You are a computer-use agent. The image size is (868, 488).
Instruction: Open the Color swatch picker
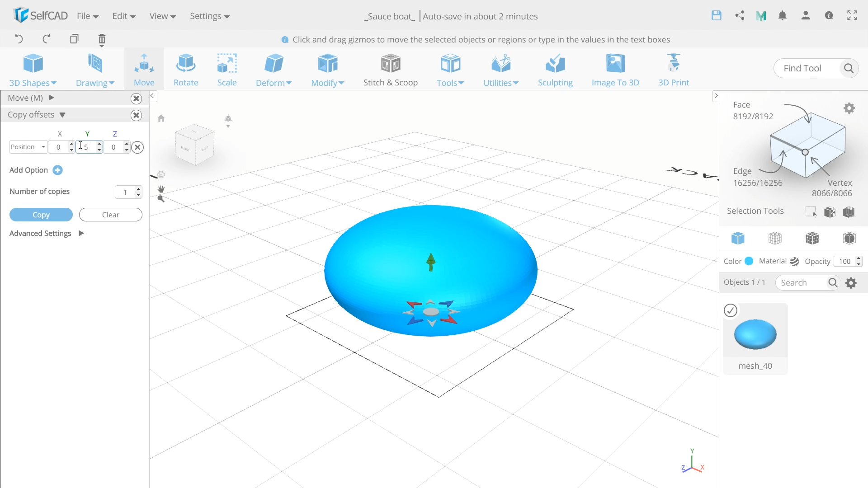(x=749, y=261)
